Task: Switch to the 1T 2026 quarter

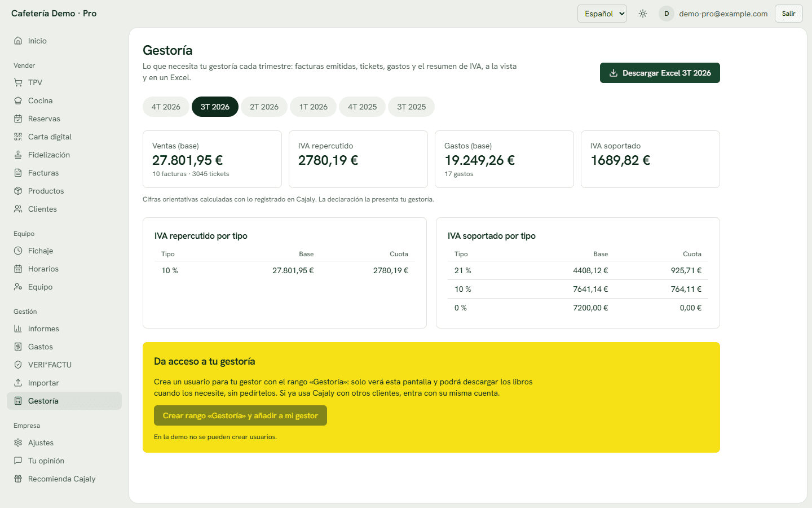Action: pyautogui.click(x=314, y=107)
